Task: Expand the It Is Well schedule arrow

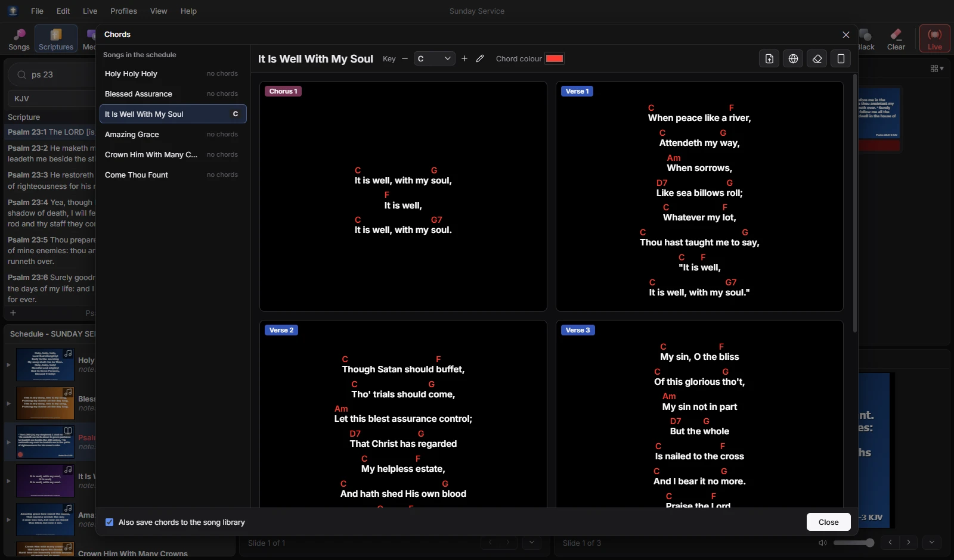Action: [8, 481]
